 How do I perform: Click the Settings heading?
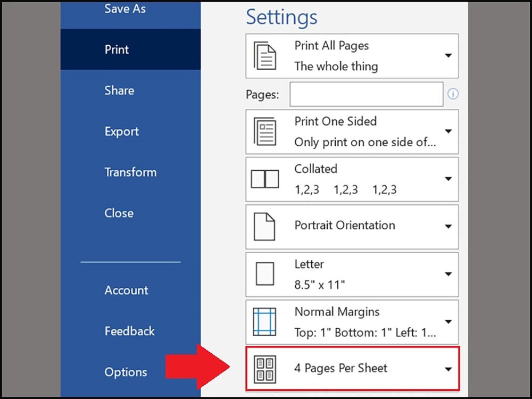coord(281,17)
